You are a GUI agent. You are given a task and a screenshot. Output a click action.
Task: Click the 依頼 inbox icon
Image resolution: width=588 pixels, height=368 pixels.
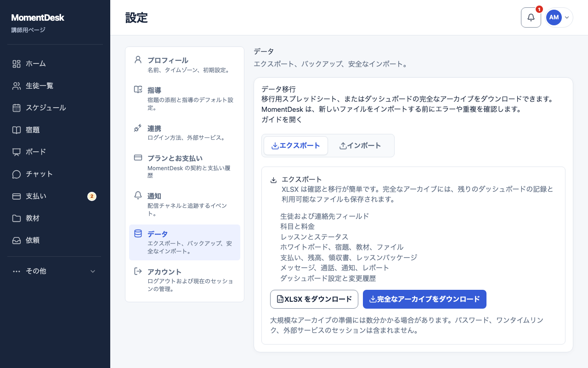(17, 241)
